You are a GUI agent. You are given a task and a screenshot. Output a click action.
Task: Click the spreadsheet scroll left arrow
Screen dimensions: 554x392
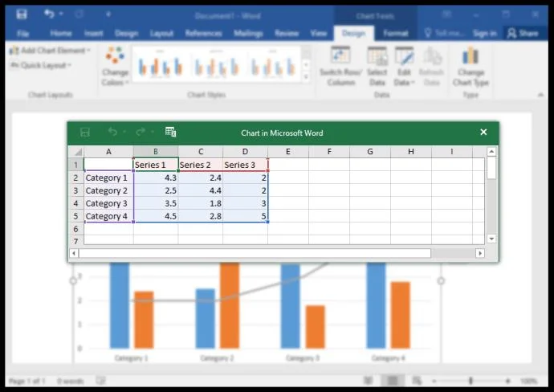tap(74, 253)
